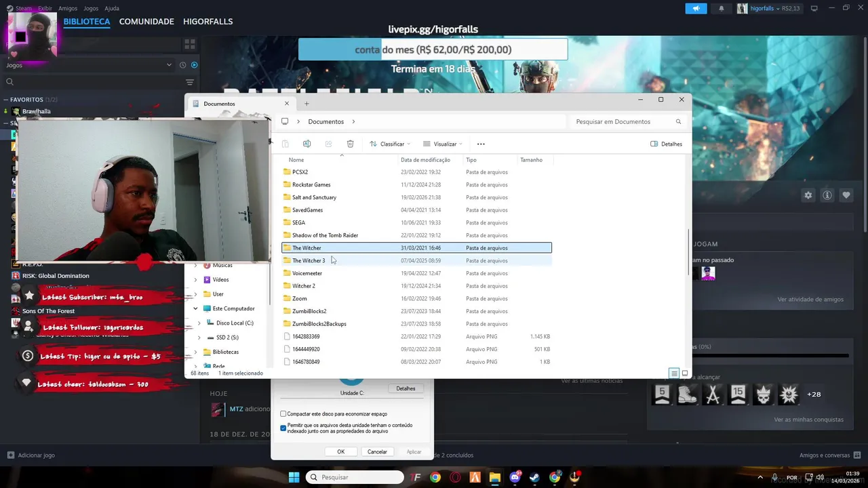Viewport: 868px width, 488px height.
Task: Expand Este Computador in navigation tree
Action: pos(196,308)
